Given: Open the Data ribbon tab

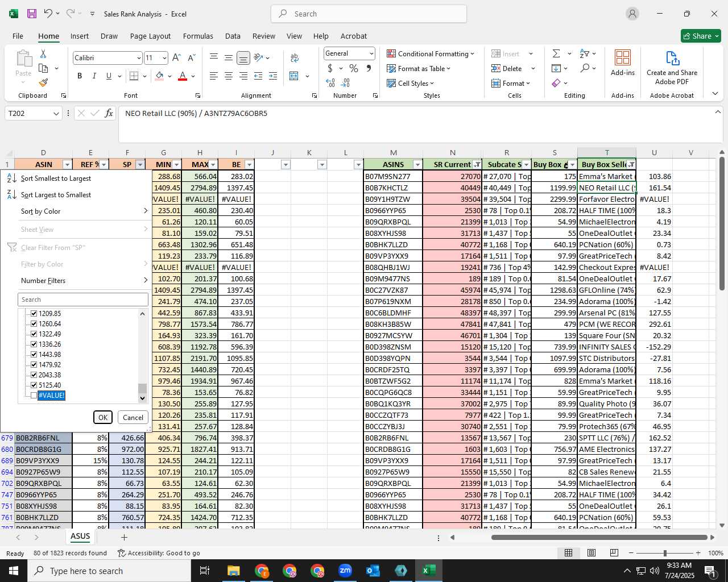Looking at the screenshot, I should [x=233, y=36].
